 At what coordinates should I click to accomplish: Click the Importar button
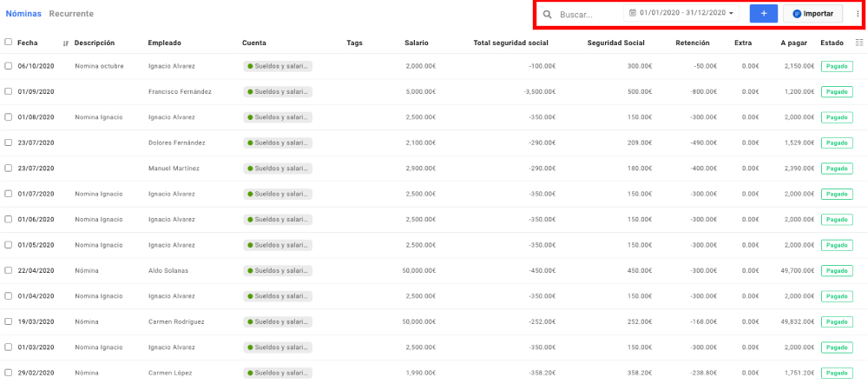(812, 14)
